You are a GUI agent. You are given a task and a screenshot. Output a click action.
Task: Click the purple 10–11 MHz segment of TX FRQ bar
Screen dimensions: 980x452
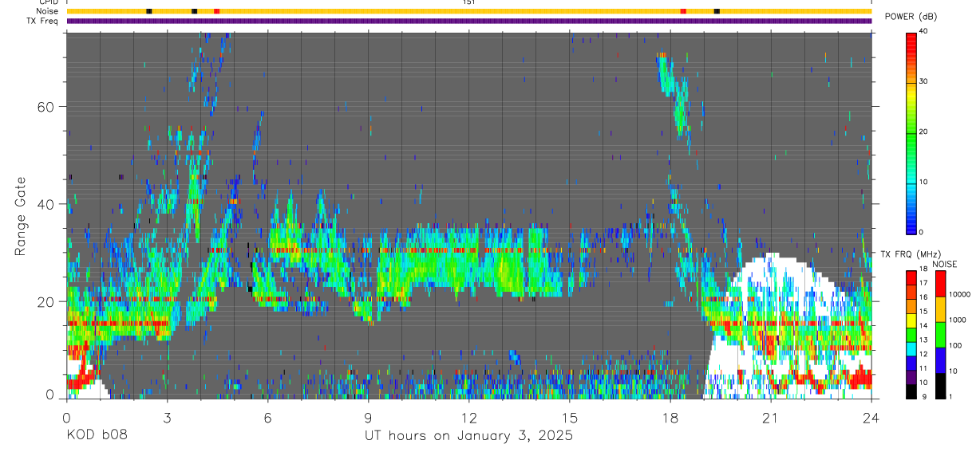[911, 377]
